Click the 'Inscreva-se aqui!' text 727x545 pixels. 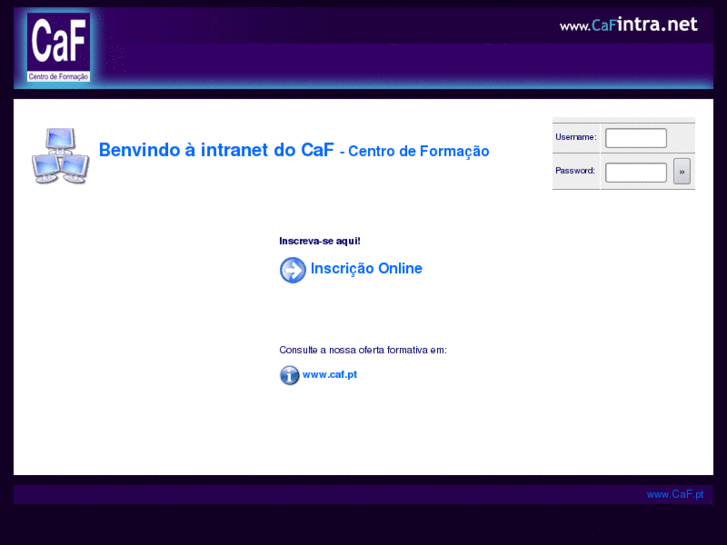pos(319,241)
